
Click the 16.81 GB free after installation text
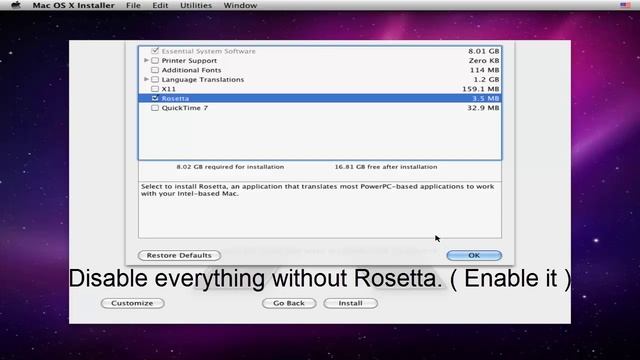click(x=386, y=167)
